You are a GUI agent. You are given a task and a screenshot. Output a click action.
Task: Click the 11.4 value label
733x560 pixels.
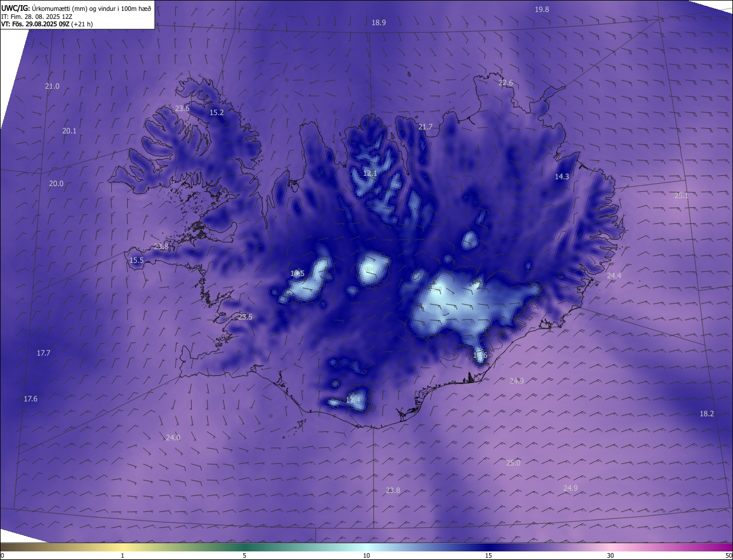[x=353, y=400]
